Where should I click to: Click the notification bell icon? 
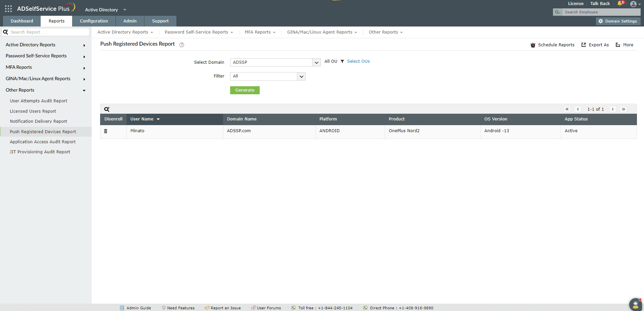pyautogui.click(x=620, y=4)
